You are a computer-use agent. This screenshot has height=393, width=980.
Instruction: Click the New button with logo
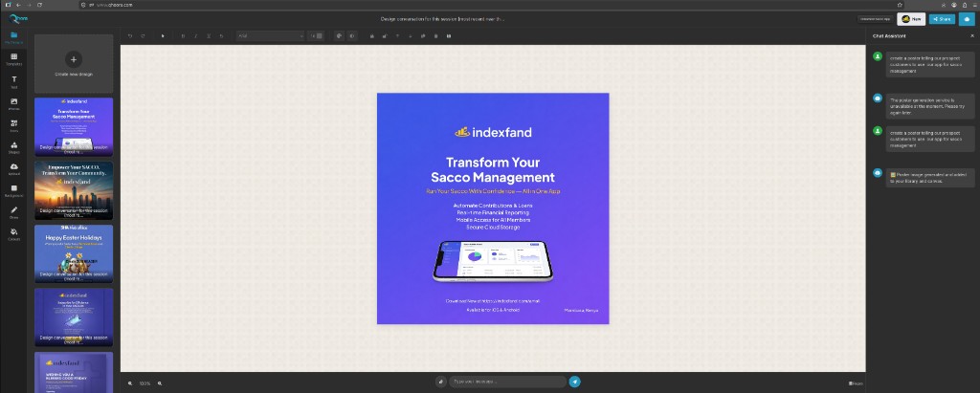click(911, 19)
